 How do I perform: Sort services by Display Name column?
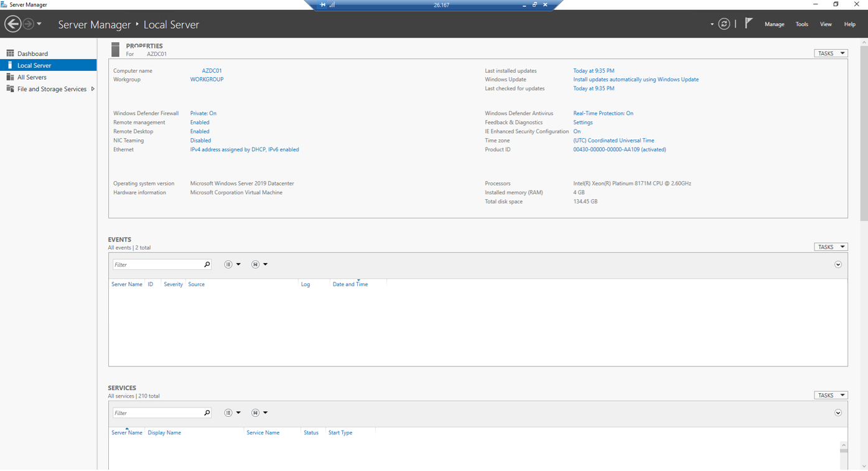(x=164, y=432)
